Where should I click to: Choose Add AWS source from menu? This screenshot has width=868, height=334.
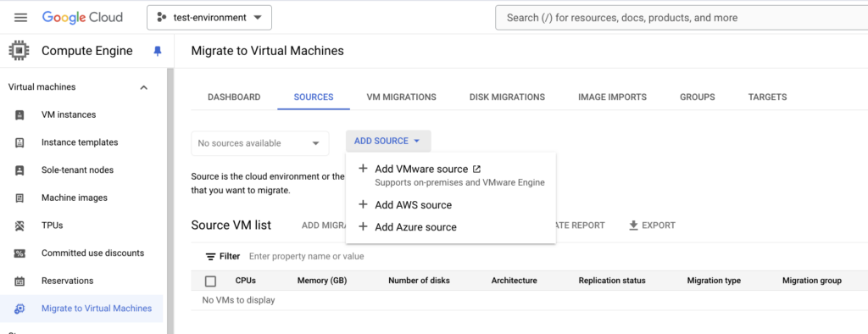(413, 205)
